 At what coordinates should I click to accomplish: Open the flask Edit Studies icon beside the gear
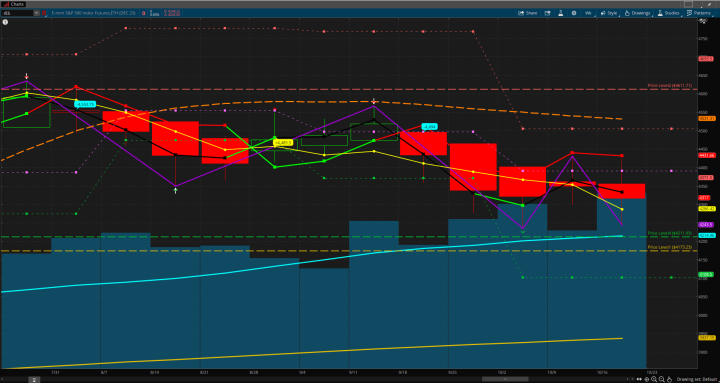561,13
